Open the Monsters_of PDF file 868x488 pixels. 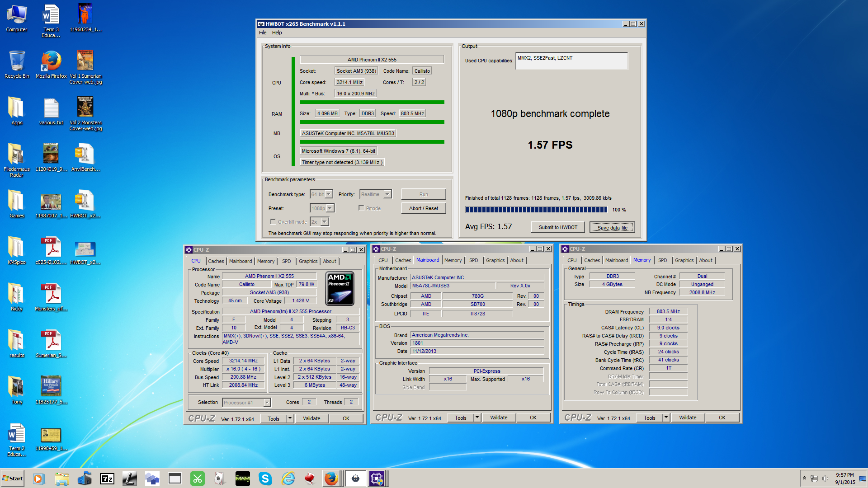(51, 297)
